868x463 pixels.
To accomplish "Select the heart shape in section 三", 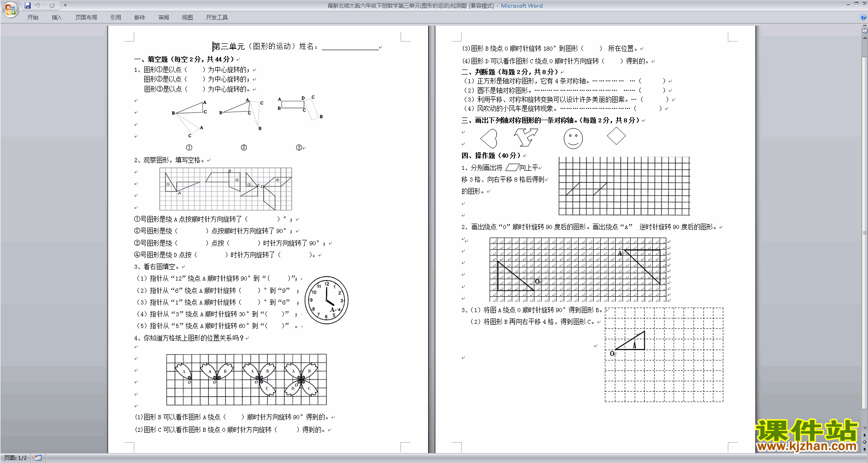I will pos(489,138).
